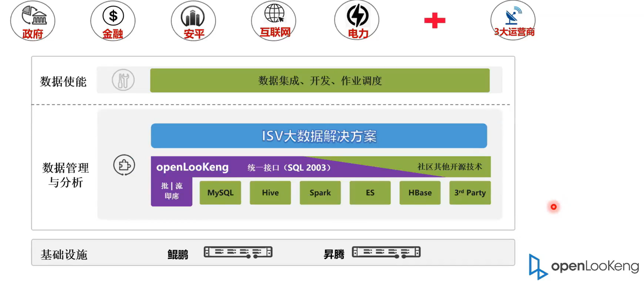Click the puzzle piece icon beside 数据管理与分析
The image size is (644, 281).
pos(124,165)
